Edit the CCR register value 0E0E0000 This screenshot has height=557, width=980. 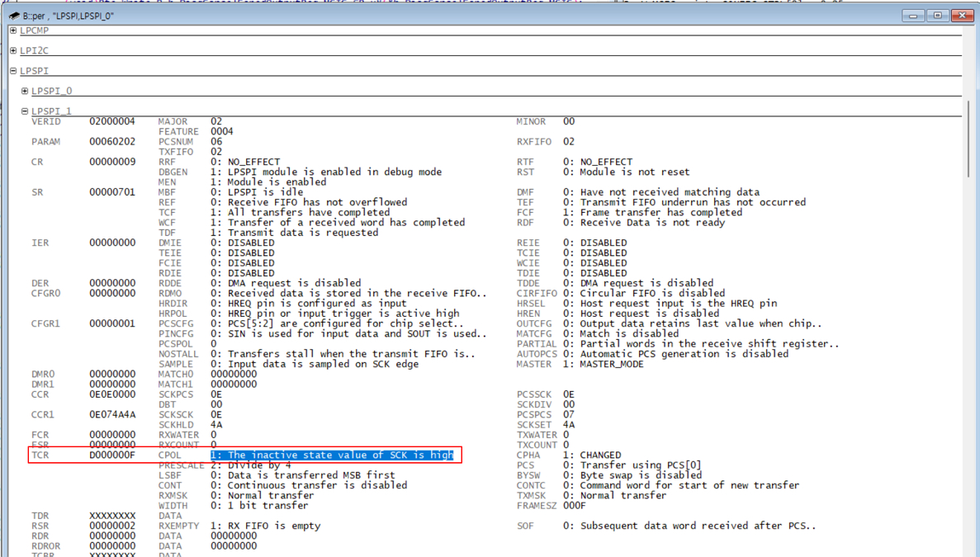113,394
